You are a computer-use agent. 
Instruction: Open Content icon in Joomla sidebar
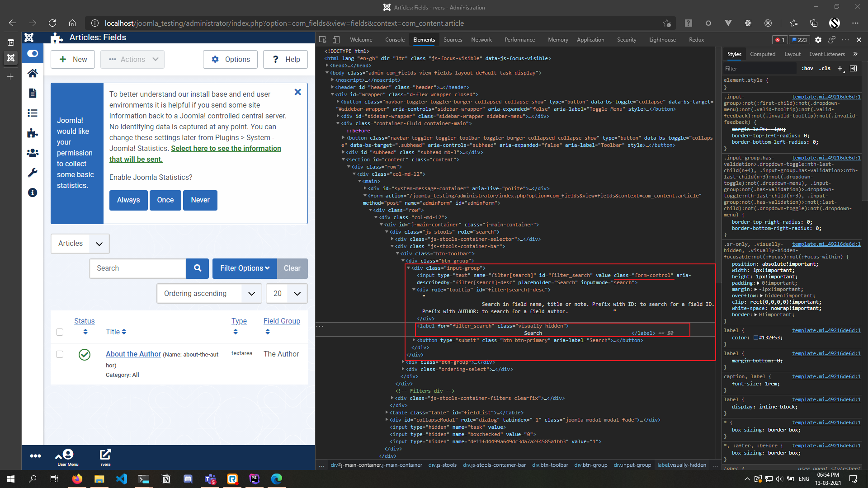[33, 93]
